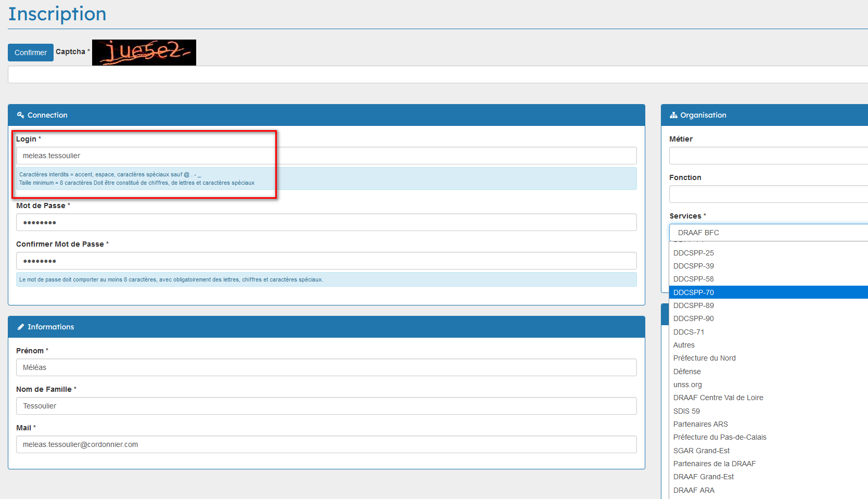
Task: Click the captcha text input field
Action: click(437, 74)
